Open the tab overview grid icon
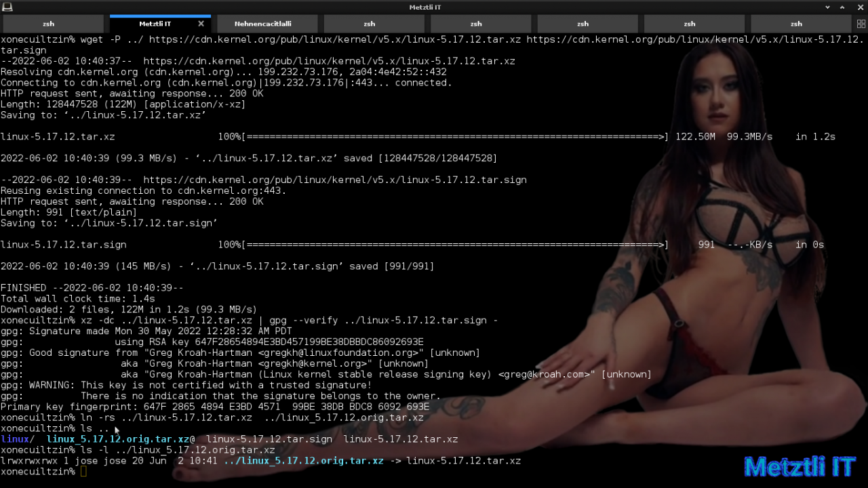 click(861, 24)
